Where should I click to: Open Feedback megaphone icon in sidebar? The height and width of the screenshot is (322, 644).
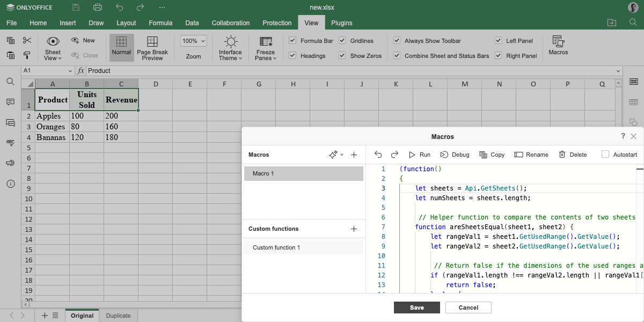pyautogui.click(x=10, y=163)
